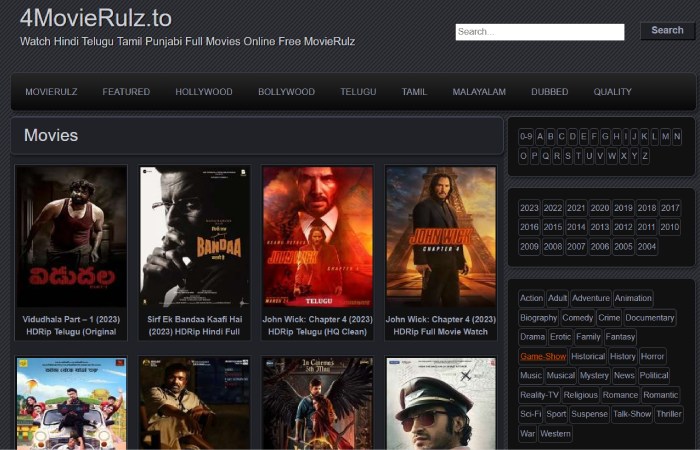This screenshot has width=700, height=450.
Task: Choose the Suspense genre
Action: (x=589, y=414)
